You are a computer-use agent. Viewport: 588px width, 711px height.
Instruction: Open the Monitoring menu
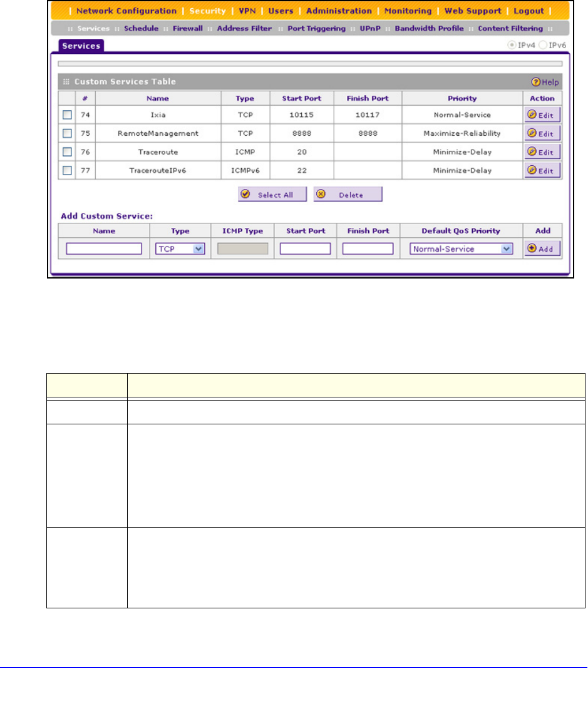[x=408, y=11]
